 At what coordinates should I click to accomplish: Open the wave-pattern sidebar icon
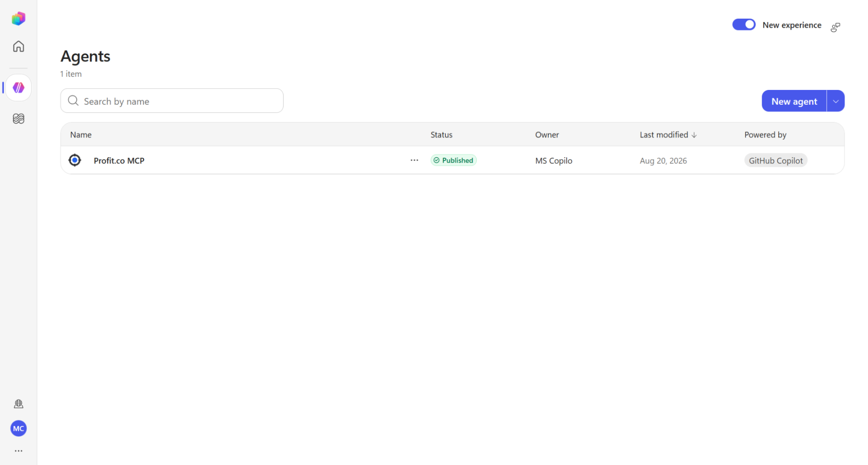pos(18,119)
